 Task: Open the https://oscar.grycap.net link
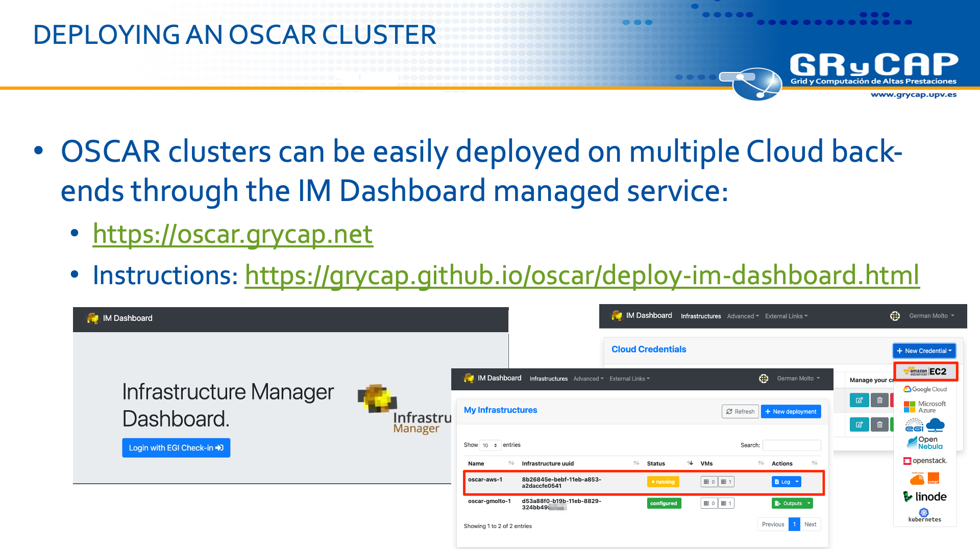coord(233,234)
